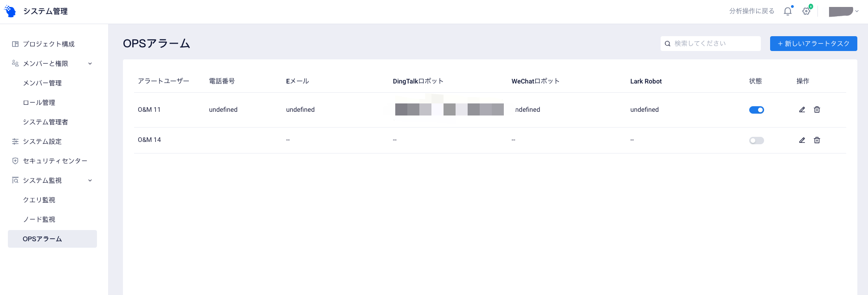Click the DingTalkロボット column header

pos(418,81)
